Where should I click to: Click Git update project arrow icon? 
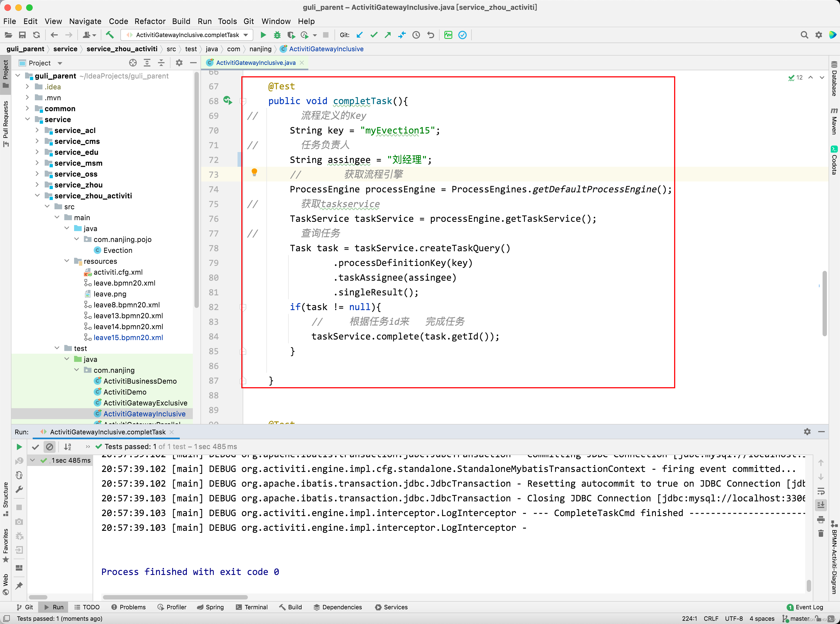pos(360,35)
